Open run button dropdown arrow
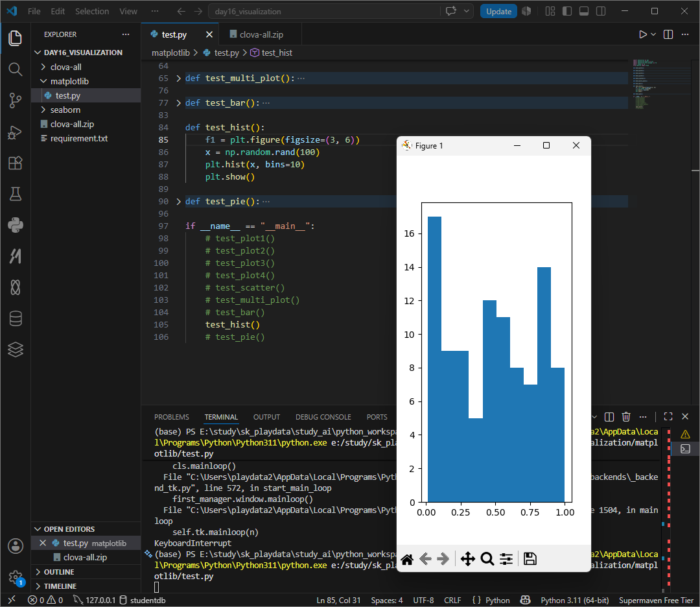This screenshot has width=700, height=607. (x=653, y=34)
